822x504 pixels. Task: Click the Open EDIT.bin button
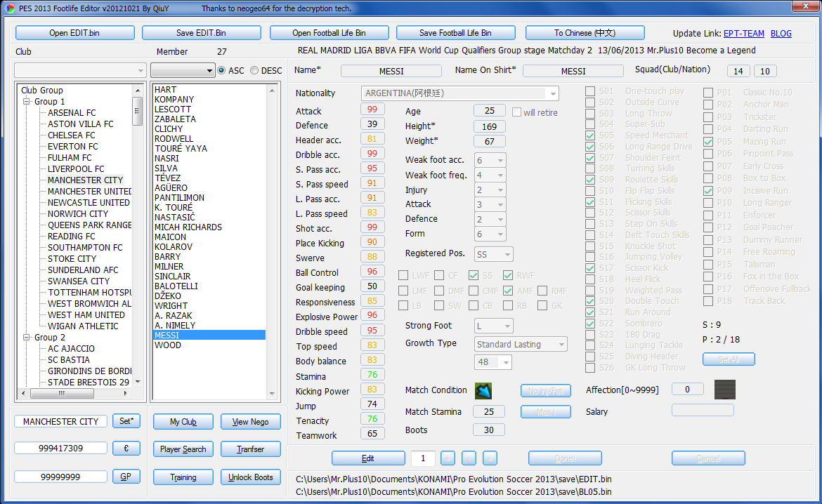tap(74, 33)
